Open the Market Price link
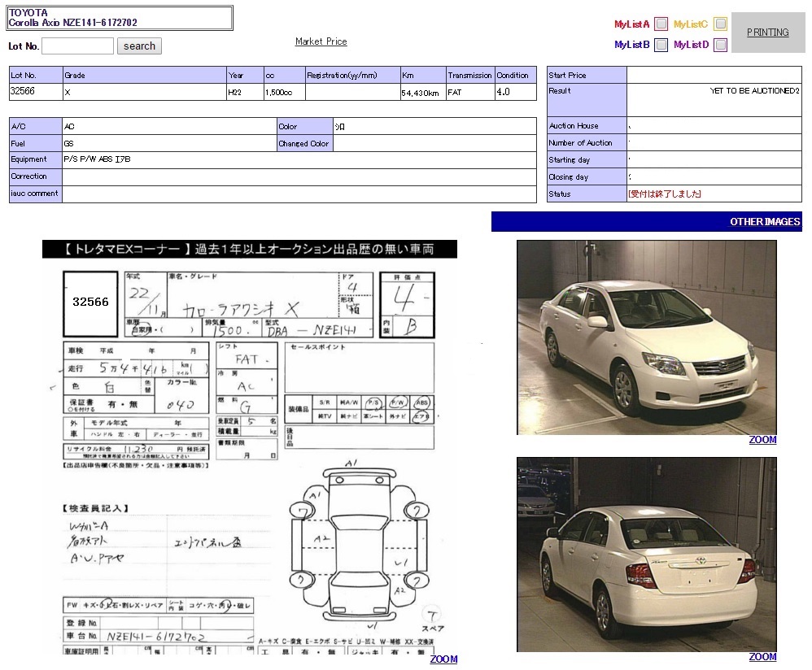This screenshot has height=670, width=812. point(321,41)
